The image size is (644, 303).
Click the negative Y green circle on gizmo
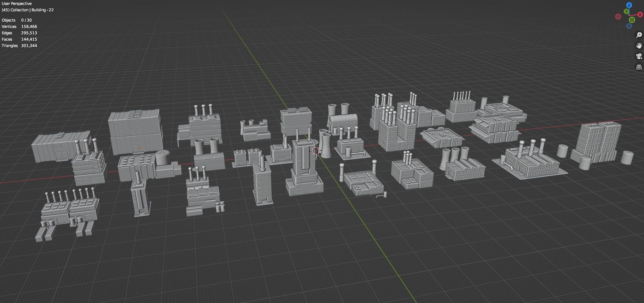pos(632,20)
